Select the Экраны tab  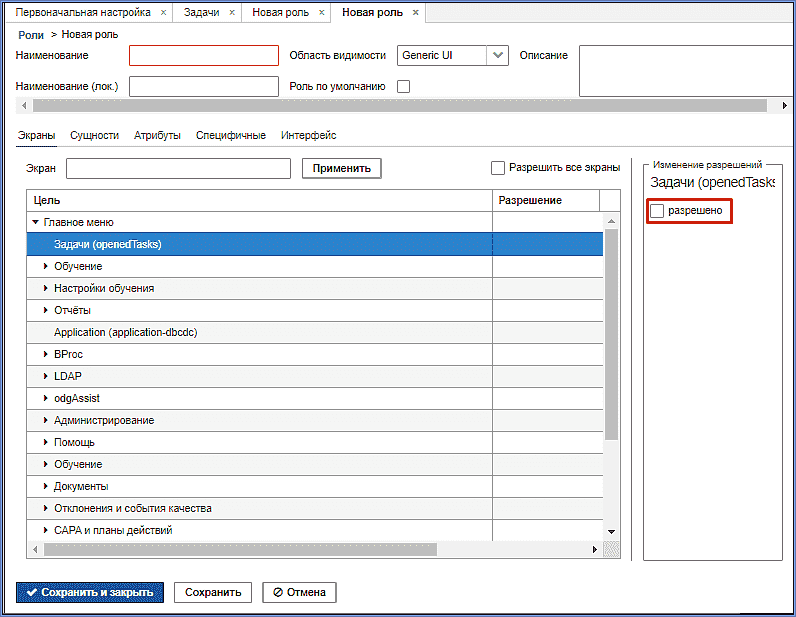click(37, 136)
